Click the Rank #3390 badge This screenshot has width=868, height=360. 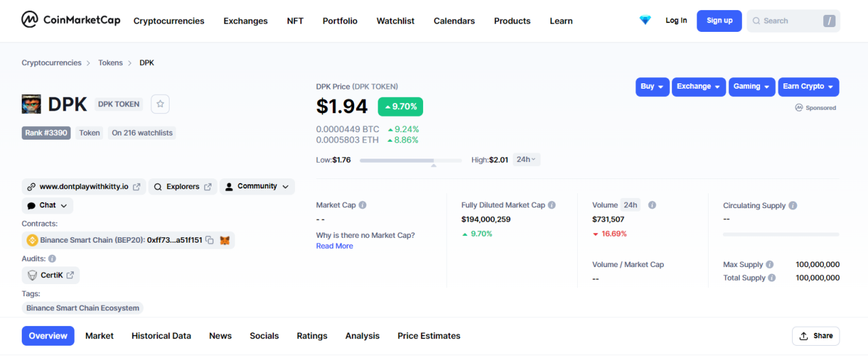click(46, 133)
